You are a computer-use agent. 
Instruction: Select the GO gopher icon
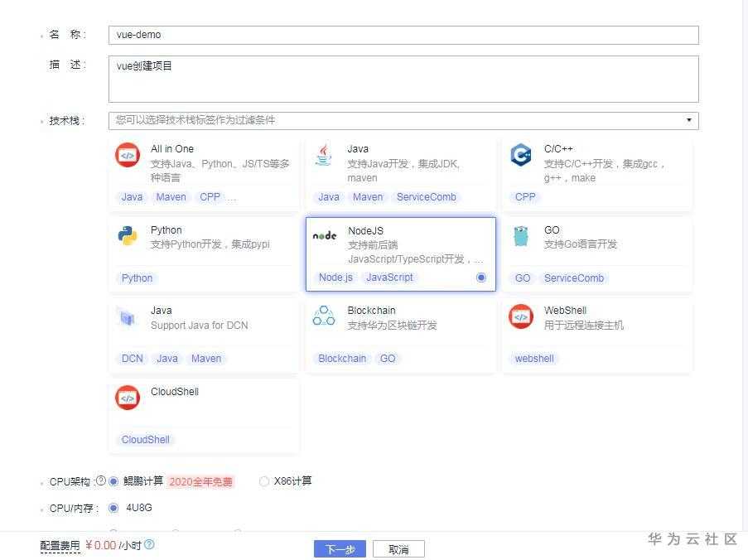point(521,236)
